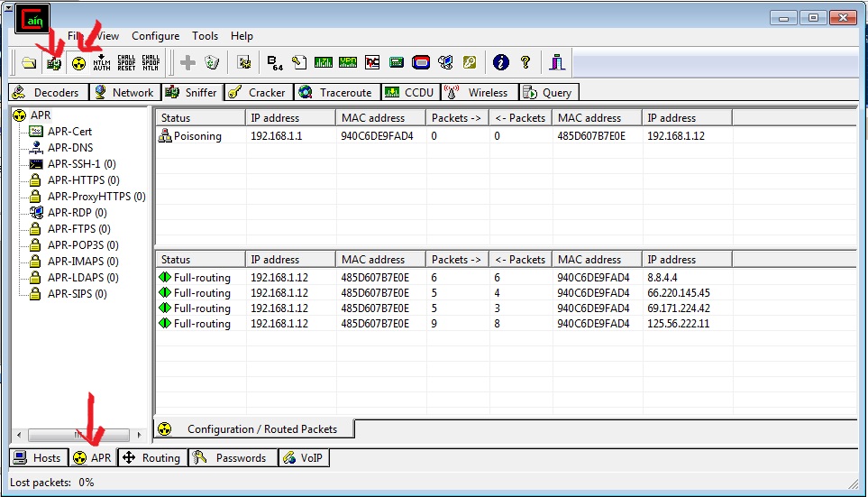Switch to the Traceroute tab
This screenshot has width=868, height=497.
tap(337, 93)
